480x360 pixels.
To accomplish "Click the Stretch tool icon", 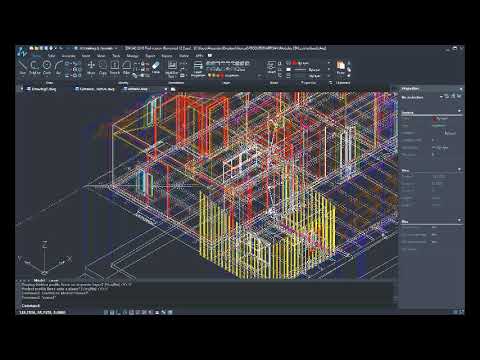I will 115,67.
